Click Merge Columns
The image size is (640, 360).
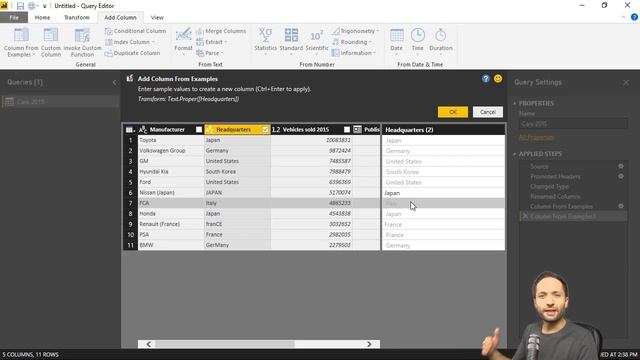coord(221,31)
